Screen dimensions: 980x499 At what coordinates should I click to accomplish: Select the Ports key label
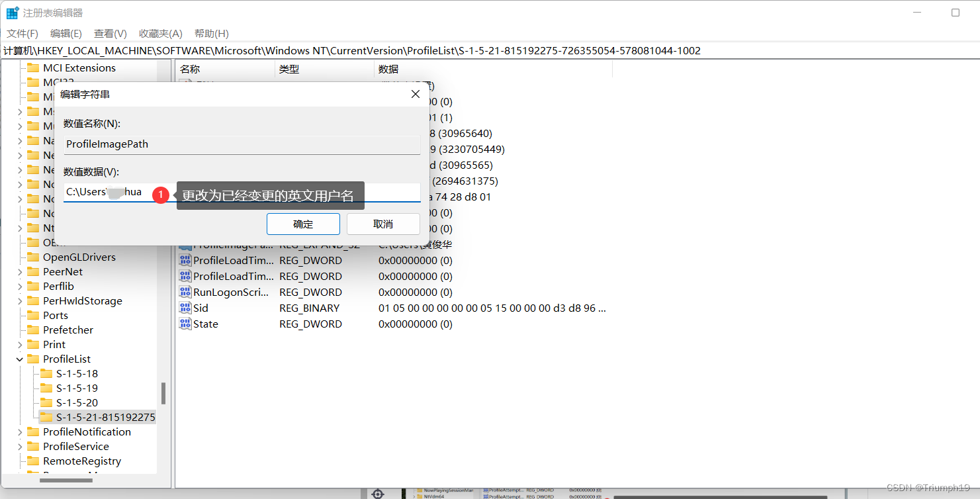(56, 316)
